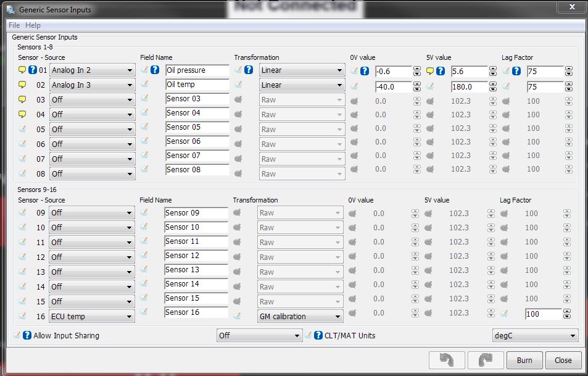Image resolution: width=588 pixels, height=376 pixels.
Task: Click the undo arrow button
Action: pyautogui.click(x=447, y=360)
